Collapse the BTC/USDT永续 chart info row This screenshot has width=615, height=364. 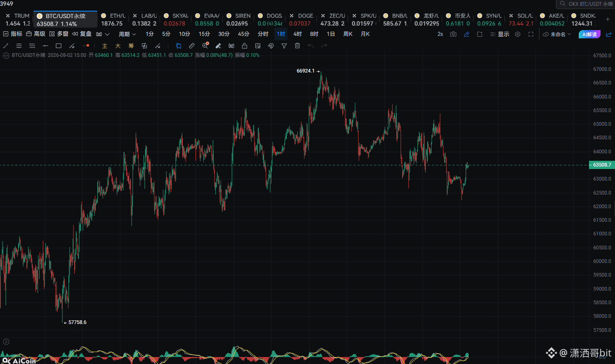point(6,56)
